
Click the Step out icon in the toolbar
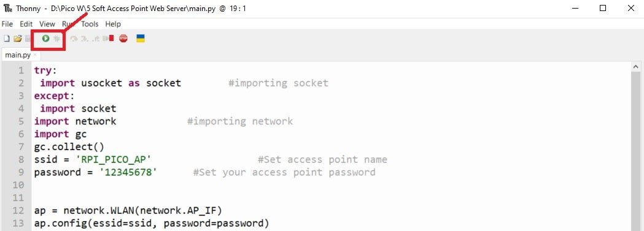pyautogui.click(x=96, y=39)
